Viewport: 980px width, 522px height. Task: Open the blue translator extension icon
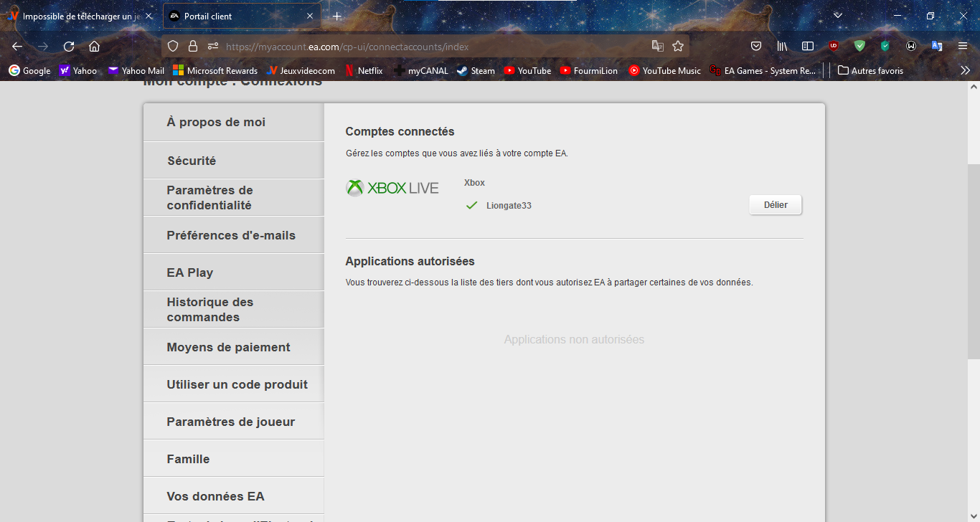tap(937, 46)
